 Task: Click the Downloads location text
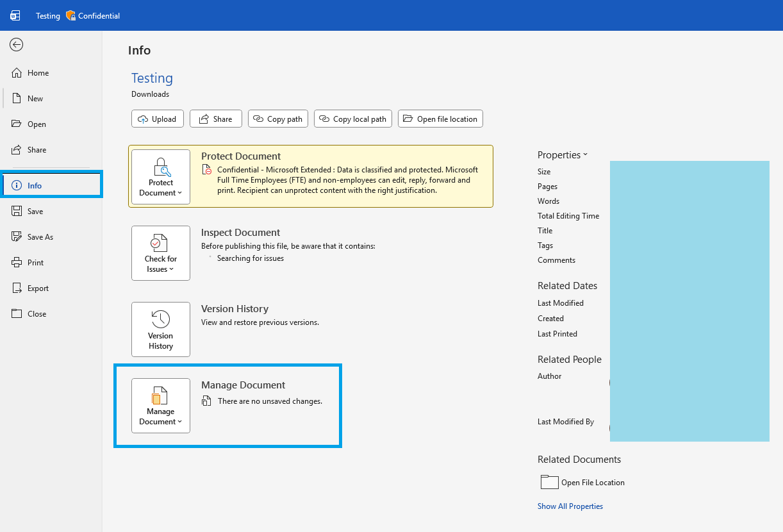150,94
